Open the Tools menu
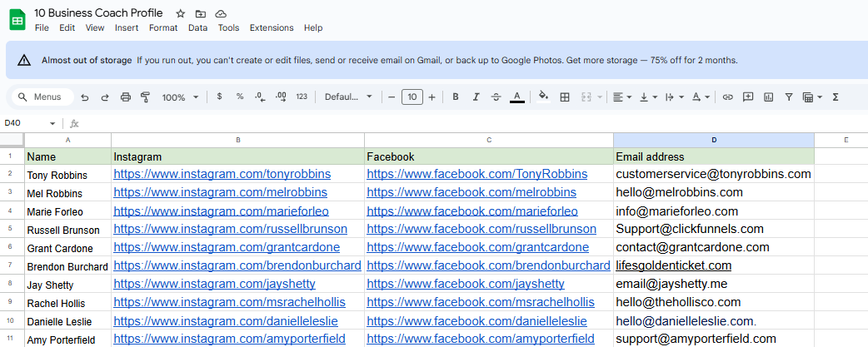This screenshot has height=347, width=868. 228,27
